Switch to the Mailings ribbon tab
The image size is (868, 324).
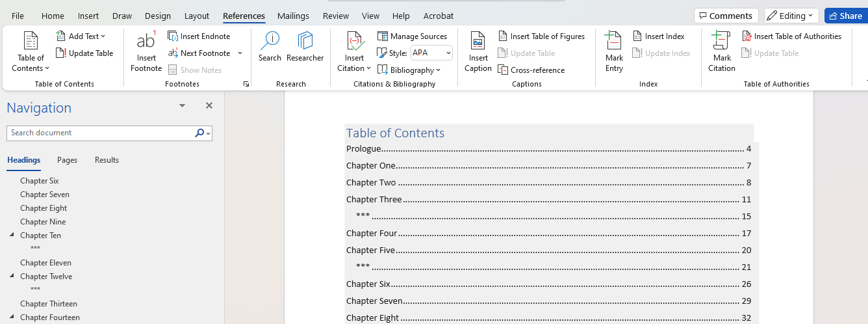point(293,16)
